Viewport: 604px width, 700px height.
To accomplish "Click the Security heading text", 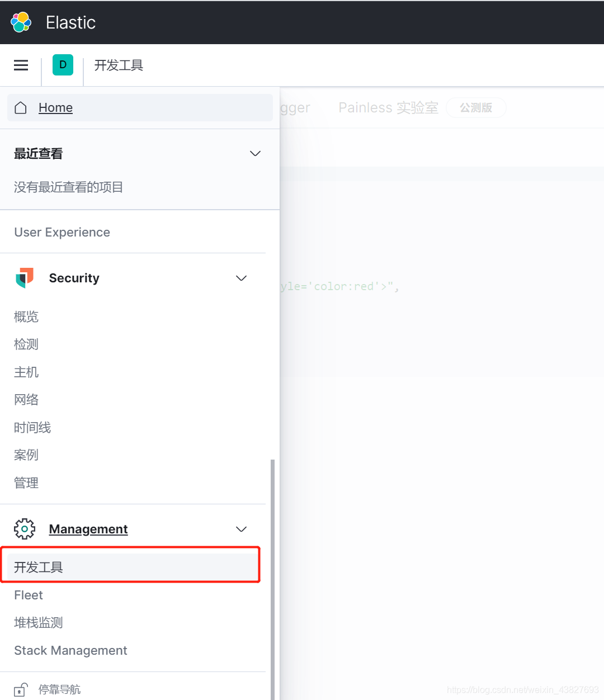I will point(74,278).
